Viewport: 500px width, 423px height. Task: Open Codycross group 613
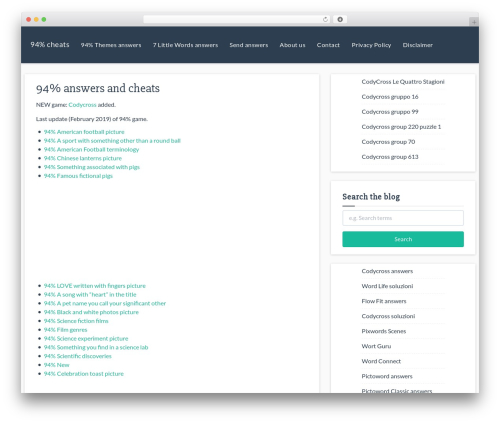click(390, 157)
